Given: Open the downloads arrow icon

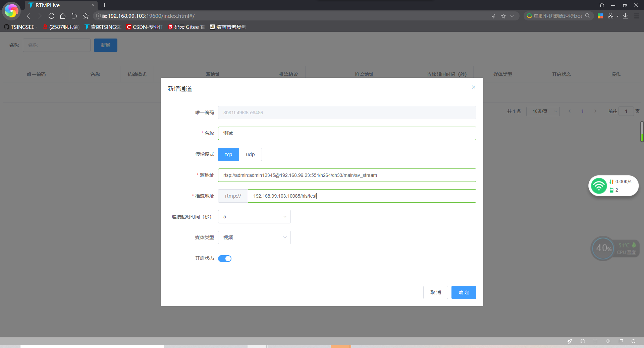Looking at the screenshot, I should 625,16.
